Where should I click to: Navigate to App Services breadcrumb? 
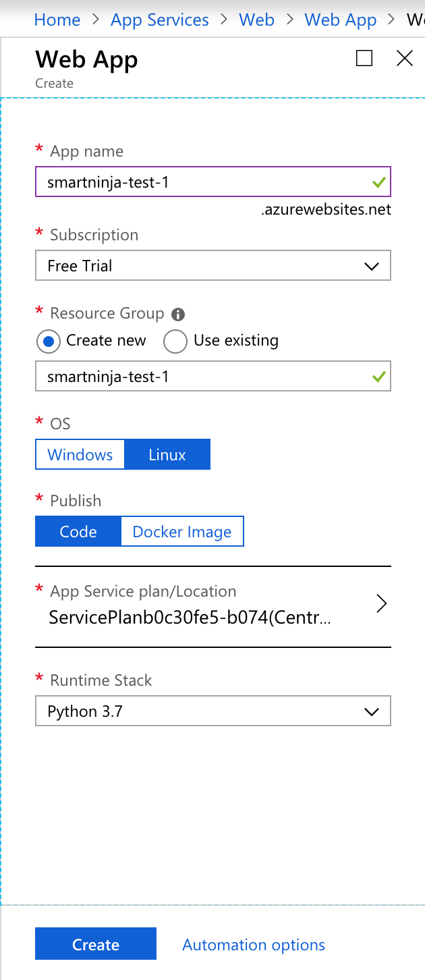pos(160,20)
